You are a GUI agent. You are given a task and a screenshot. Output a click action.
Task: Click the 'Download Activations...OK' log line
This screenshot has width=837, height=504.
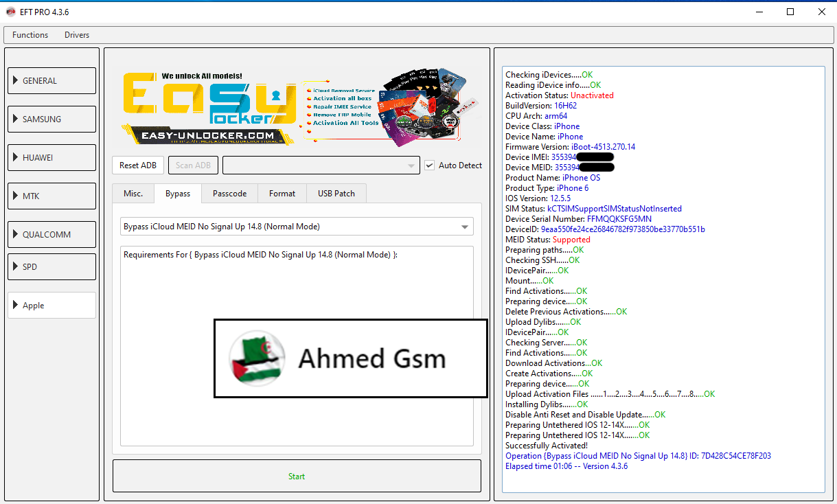pyautogui.click(x=554, y=363)
